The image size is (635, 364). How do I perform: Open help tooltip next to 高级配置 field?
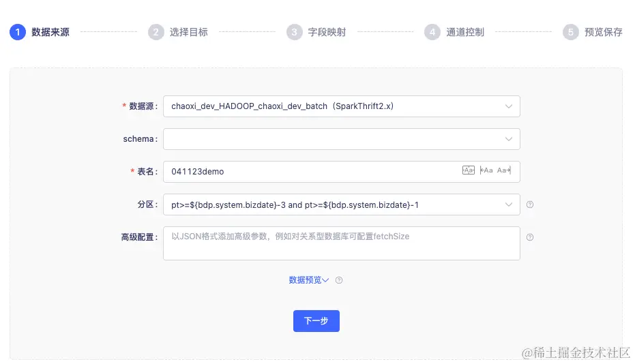pos(530,237)
